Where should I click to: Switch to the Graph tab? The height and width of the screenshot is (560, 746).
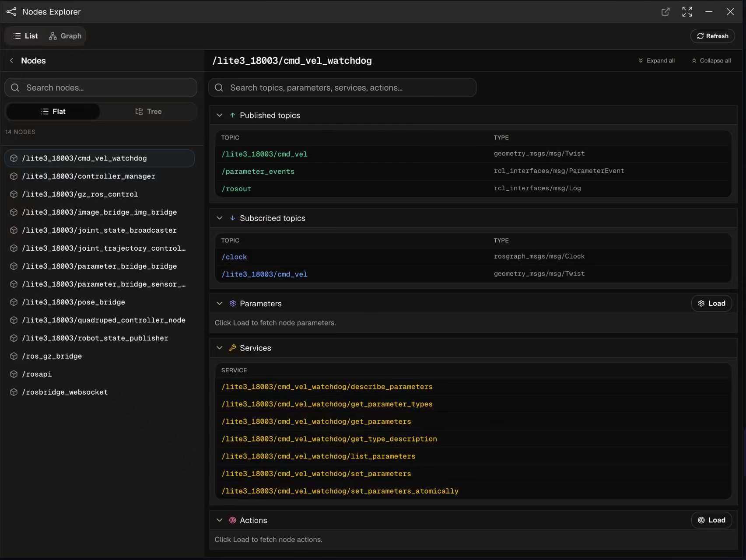(x=65, y=36)
